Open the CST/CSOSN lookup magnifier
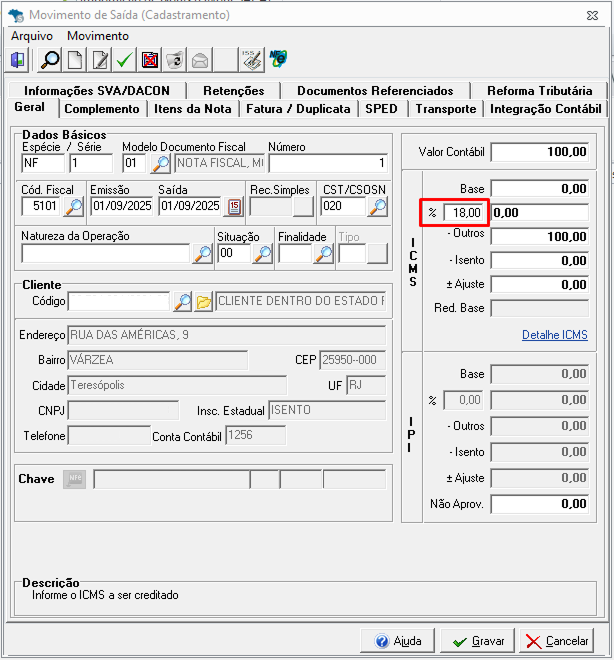This screenshot has height=660, width=614. pyautogui.click(x=377, y=207)
